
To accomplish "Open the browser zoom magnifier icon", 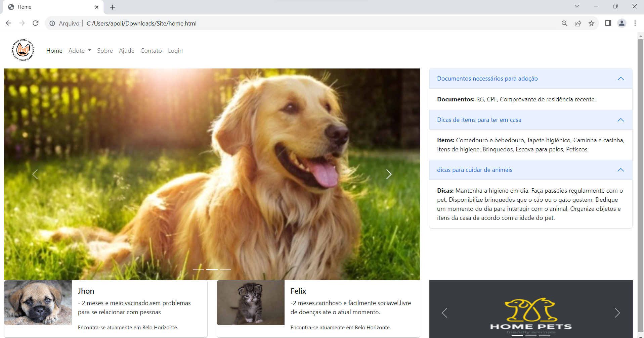I will point(564,23).
